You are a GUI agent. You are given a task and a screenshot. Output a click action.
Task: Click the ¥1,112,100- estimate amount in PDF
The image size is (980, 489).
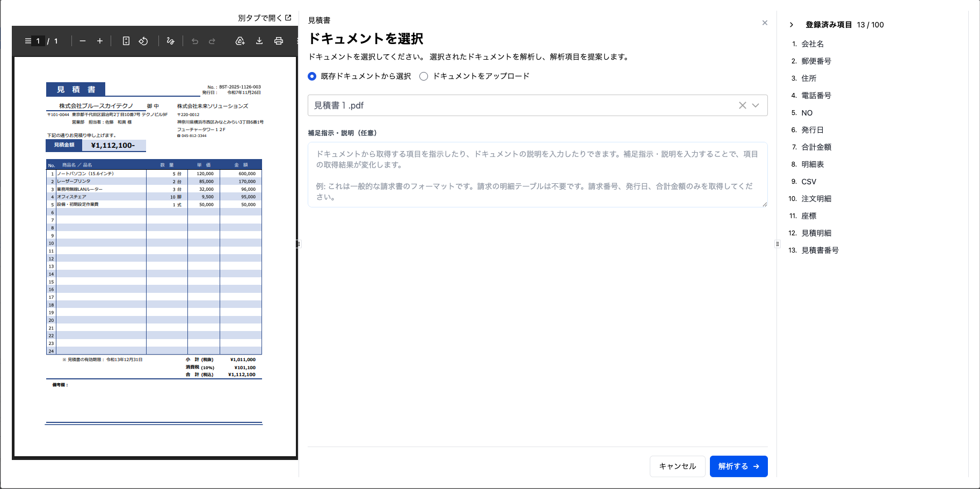(x=113, y=145)
